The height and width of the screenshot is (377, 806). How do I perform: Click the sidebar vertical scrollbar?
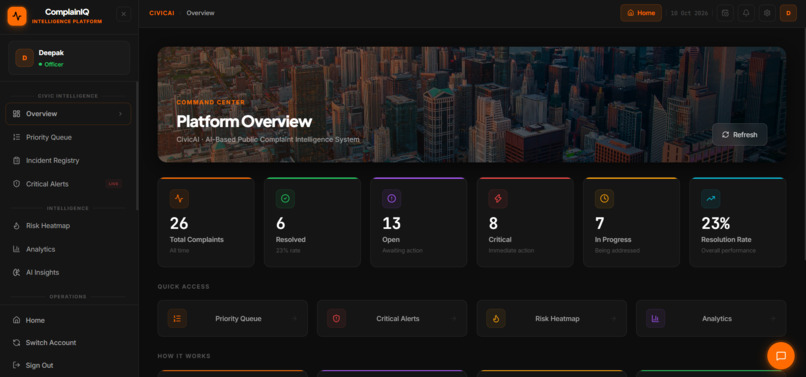(137, 146)
